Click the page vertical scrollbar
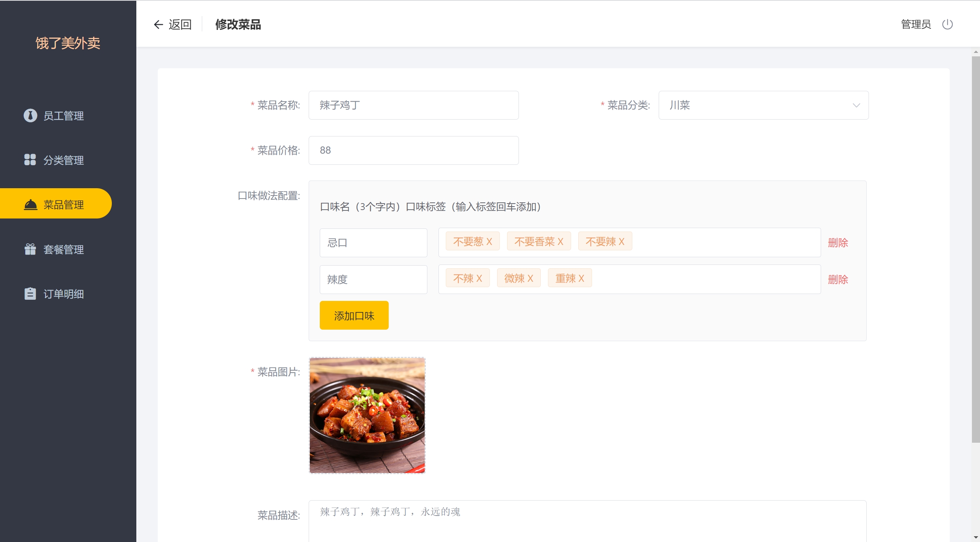 [975, 249]
